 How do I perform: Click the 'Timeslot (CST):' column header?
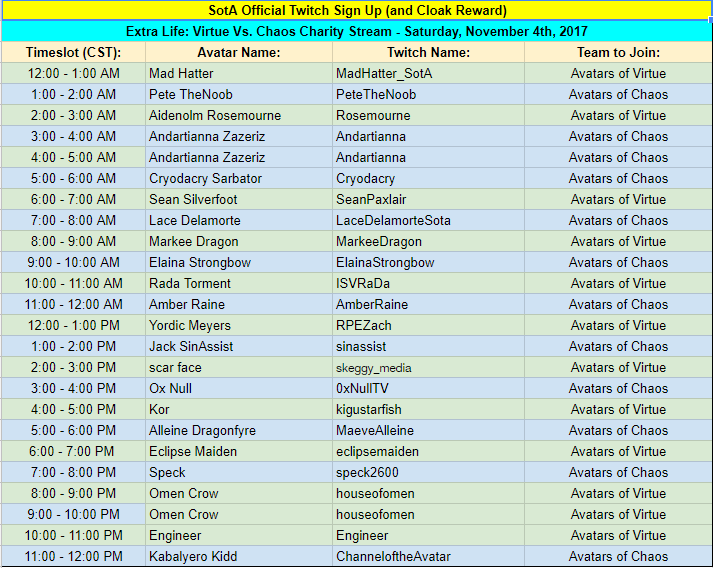coord(73,52)
